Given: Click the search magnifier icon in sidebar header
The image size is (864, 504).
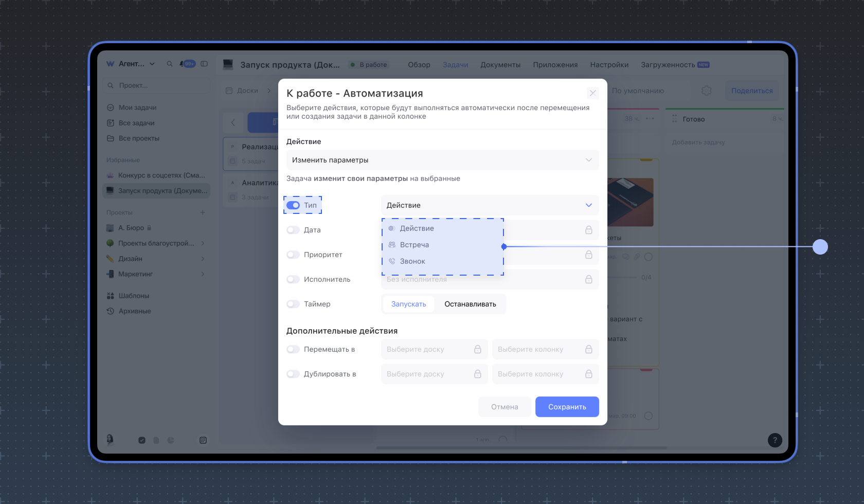Looking at the screenshot, I should (x=170, y=64).
